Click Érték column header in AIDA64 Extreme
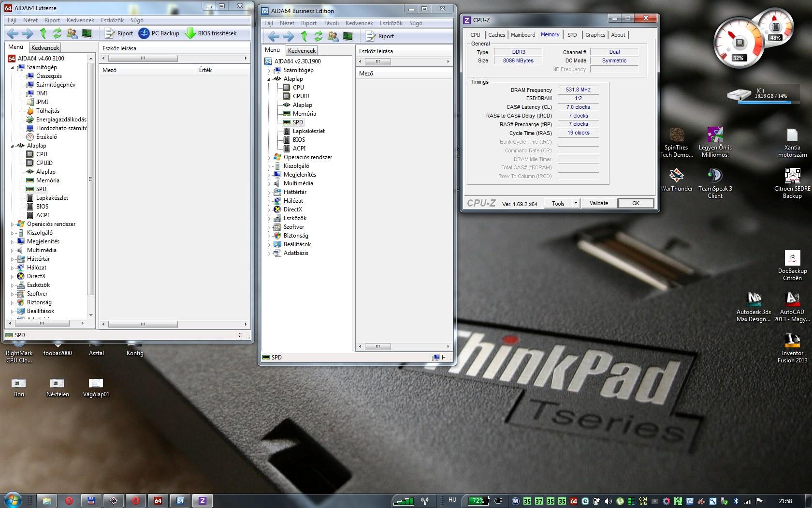The image size is (812, 508). coord(223,70)
